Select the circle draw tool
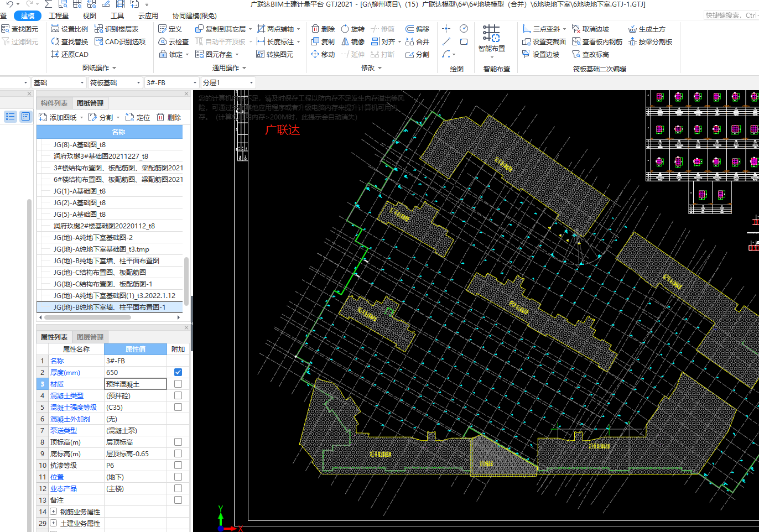 (464, 28)
